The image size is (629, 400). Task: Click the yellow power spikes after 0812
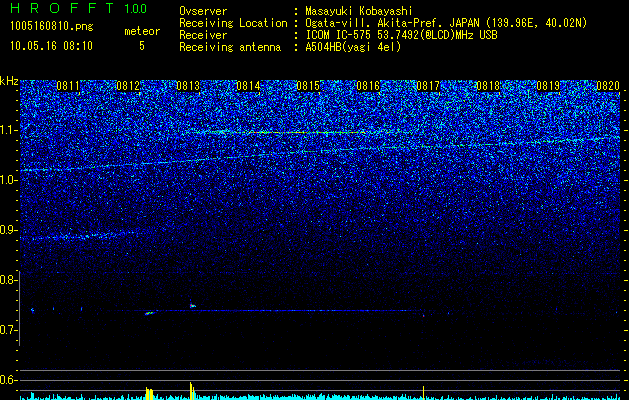(x=149, y=394)
